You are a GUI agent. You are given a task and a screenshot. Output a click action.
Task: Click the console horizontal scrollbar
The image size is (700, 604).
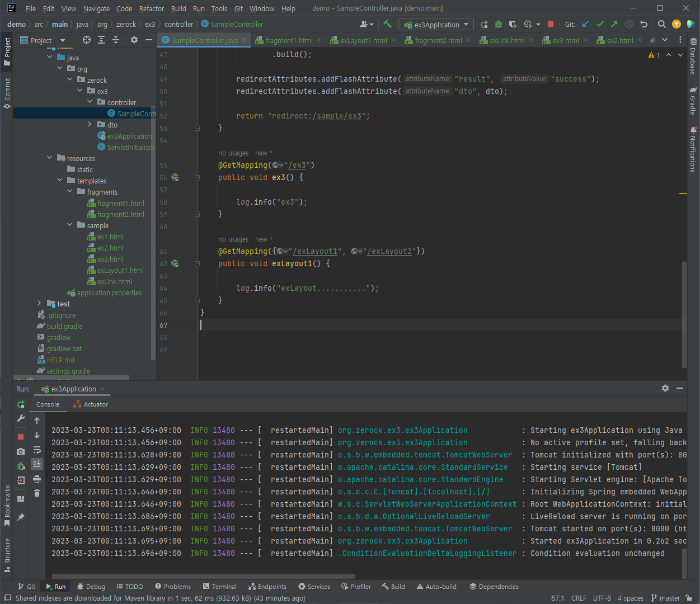(x=204, y=576)
